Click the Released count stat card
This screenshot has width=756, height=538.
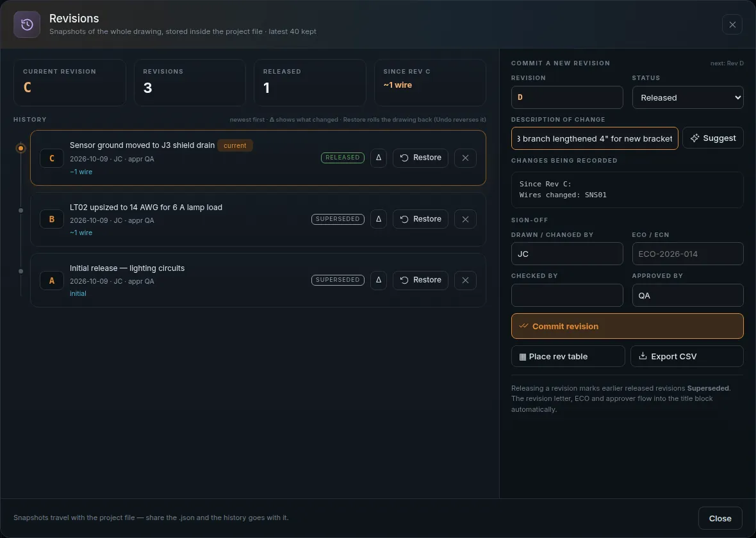(310, 83)
